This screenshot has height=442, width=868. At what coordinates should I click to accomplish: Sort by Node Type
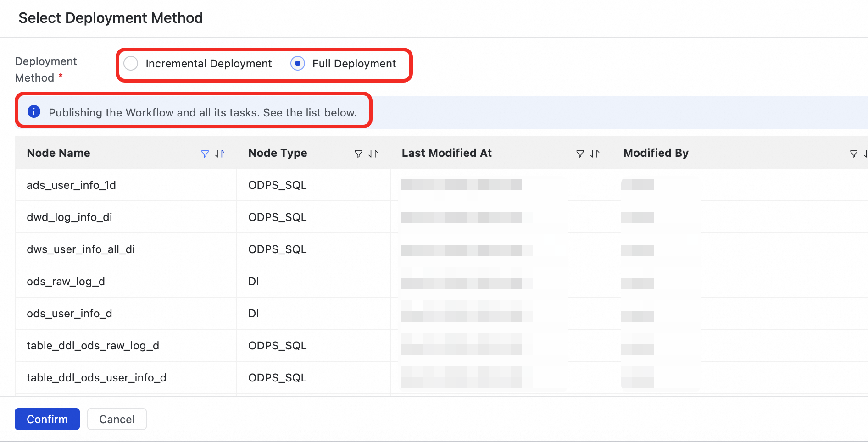(x=373, y=154)
